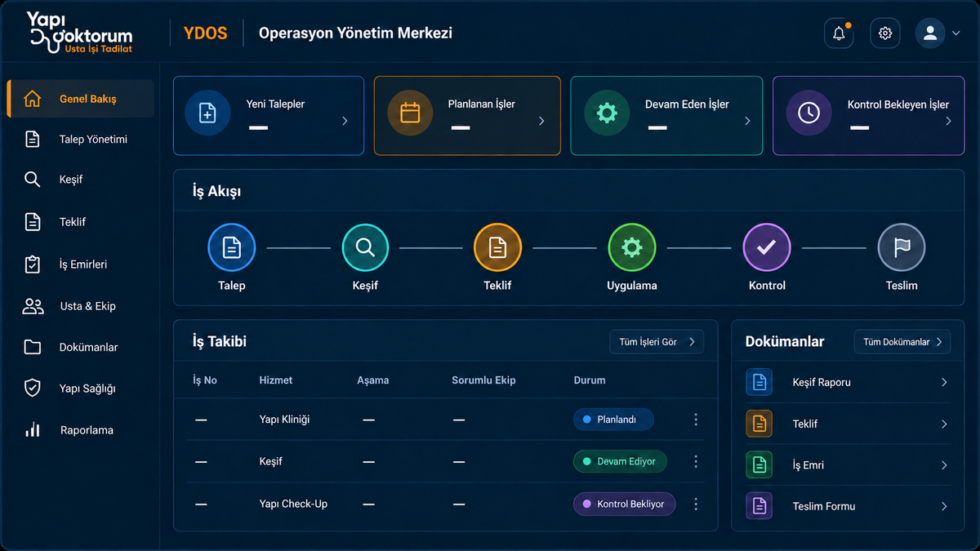Click the Tüm İşleri Gör button
The image size is (980, 551).
[657, 342]
